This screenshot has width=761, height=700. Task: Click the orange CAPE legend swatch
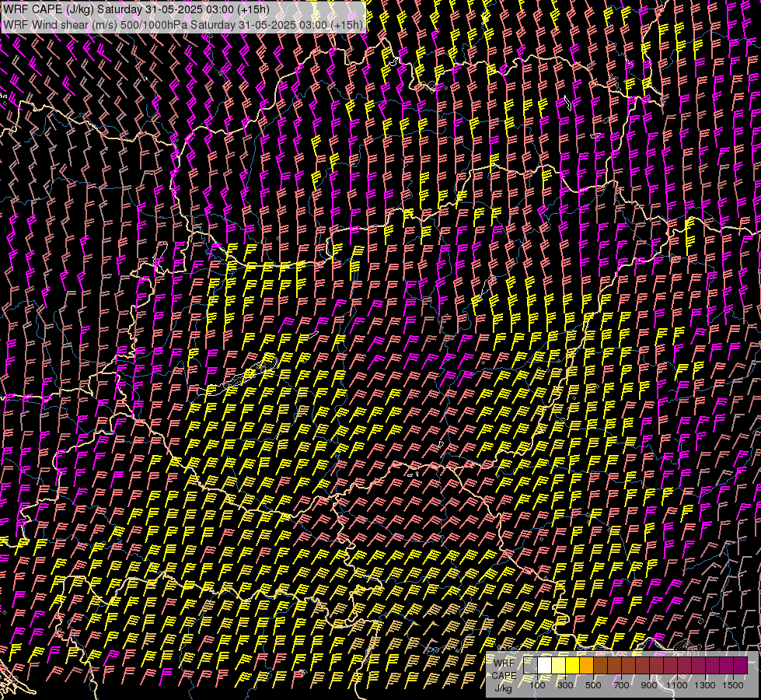pos(586,665)
